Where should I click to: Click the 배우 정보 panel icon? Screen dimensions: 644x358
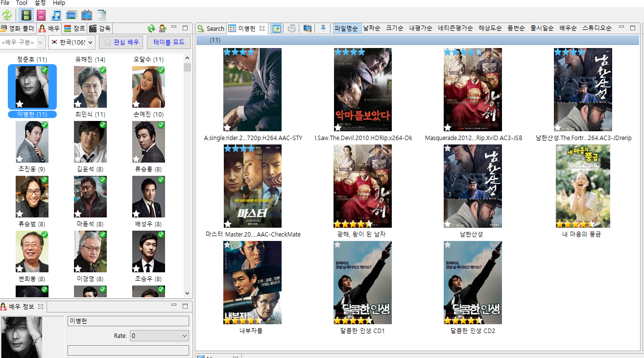[4, 307]
